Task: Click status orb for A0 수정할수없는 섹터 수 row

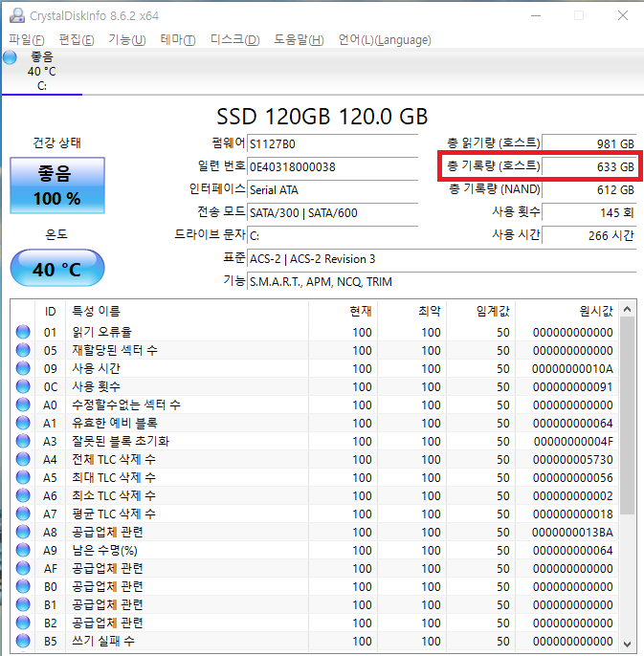Action: 23,405
